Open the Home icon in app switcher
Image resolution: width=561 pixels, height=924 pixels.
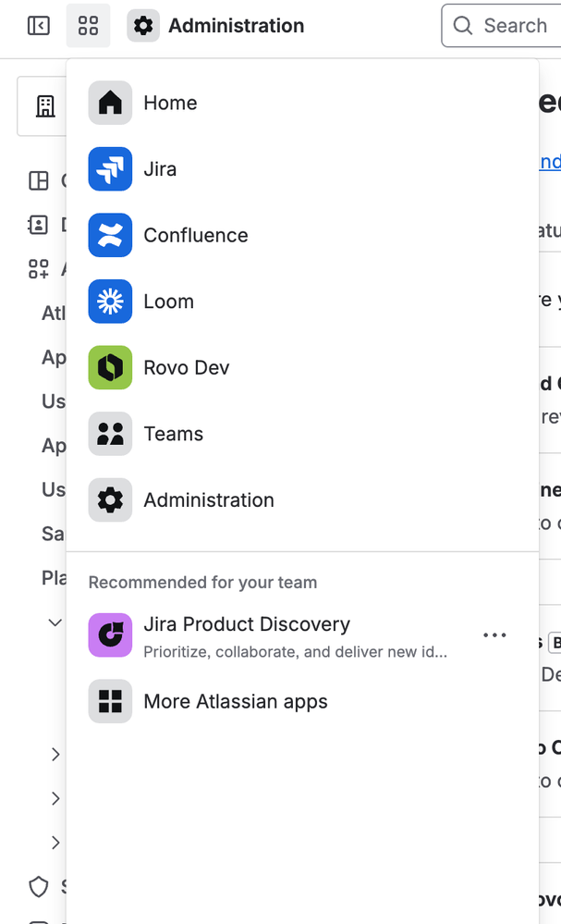point(110,103)
